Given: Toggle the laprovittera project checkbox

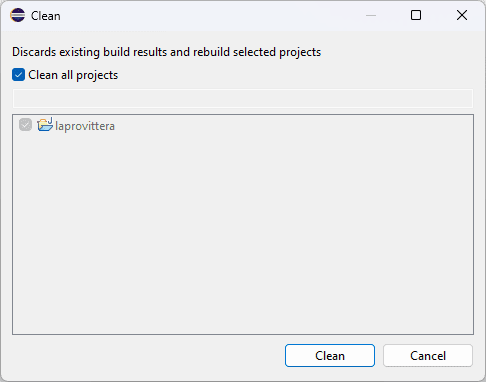Looking at the screenshot, I should (x=25, y=125).
